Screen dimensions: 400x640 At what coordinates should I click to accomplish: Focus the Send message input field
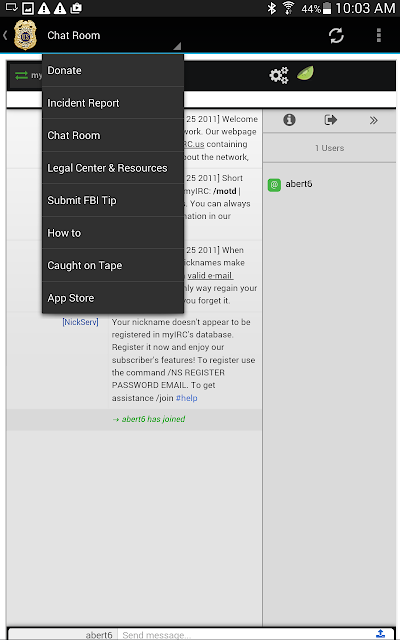click(x=245, y=635)
